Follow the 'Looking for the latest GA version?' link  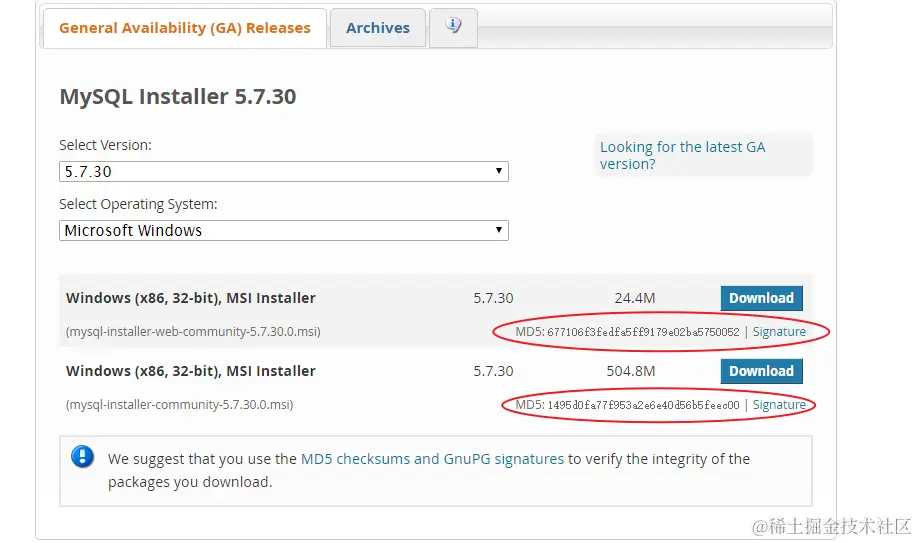pos(682,155)
